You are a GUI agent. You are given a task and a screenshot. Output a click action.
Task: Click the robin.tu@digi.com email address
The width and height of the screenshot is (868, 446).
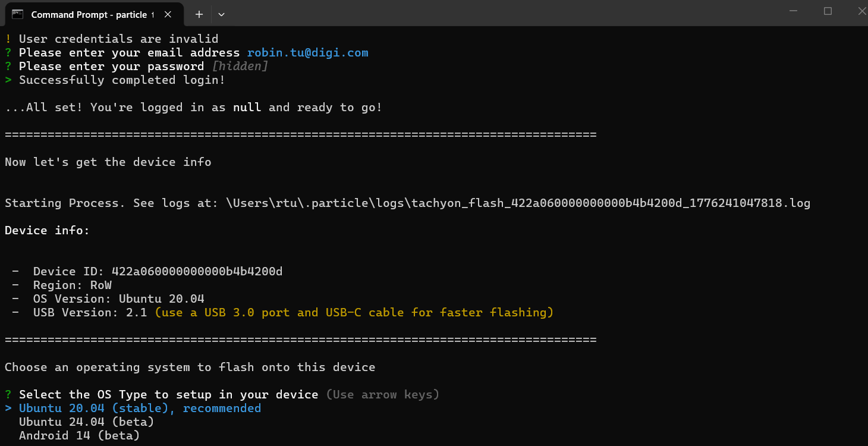click(x=307, y=52)
